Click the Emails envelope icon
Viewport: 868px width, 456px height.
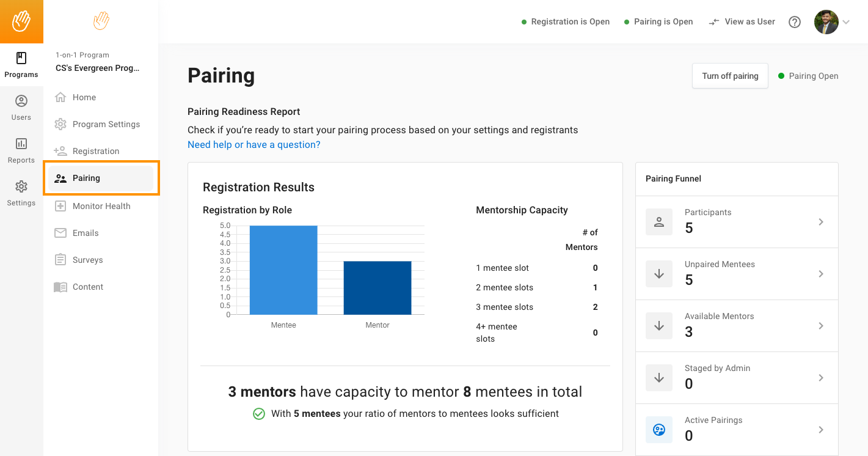click(60, 233)
